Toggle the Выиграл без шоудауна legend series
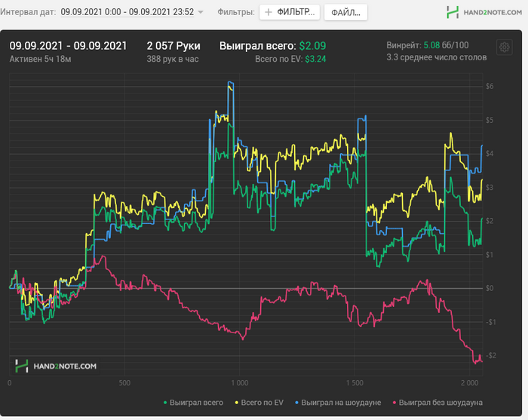 (437, 403)
